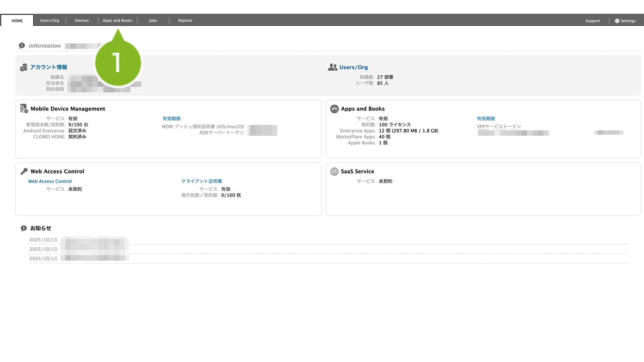The image size is (644, 362).
Task: Click the SaaS Service globe icon
Action: (334, 171)
